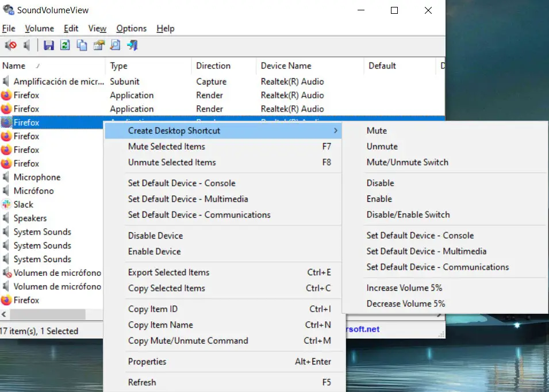The image size is (549, 392).
Task: Open the rsoft.net link in status bar
Action: pyautogui.click(x=363, y=329)
